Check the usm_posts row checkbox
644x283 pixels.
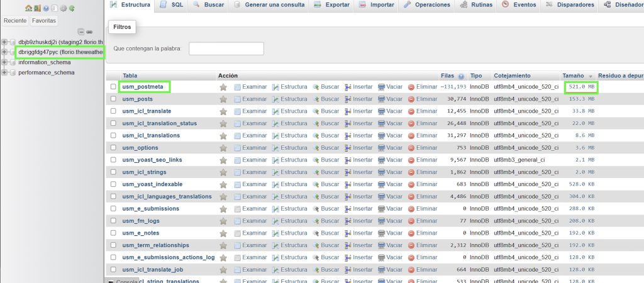[114, 99]
